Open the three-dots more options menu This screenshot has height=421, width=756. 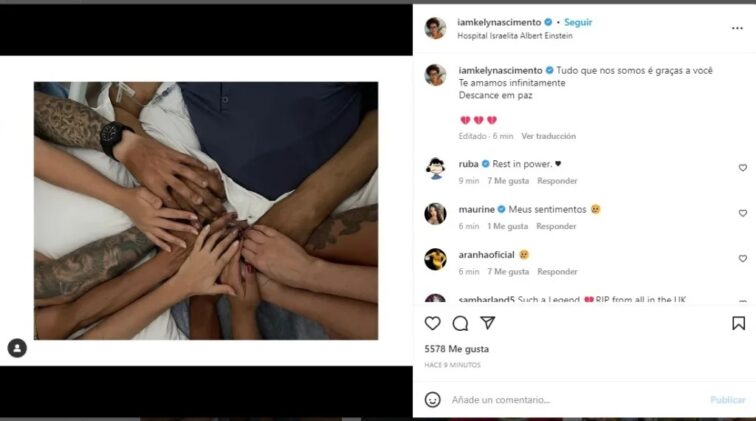pyautogui.click(x=737, y=28)
